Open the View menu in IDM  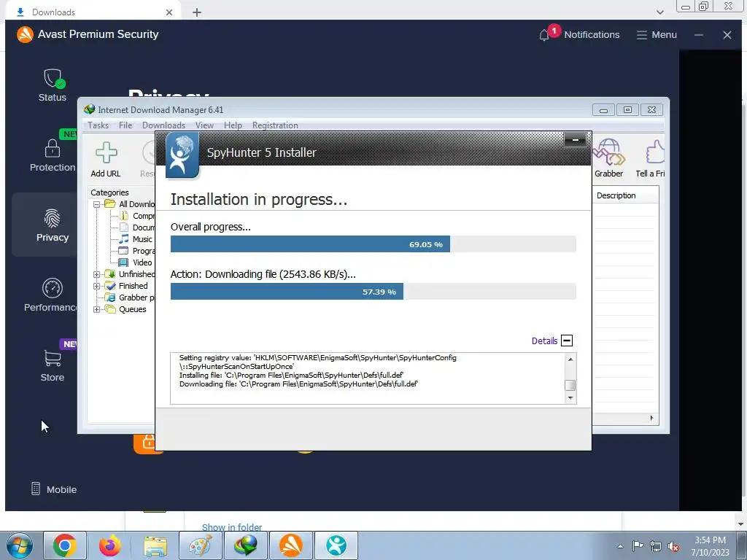(204, 125)
